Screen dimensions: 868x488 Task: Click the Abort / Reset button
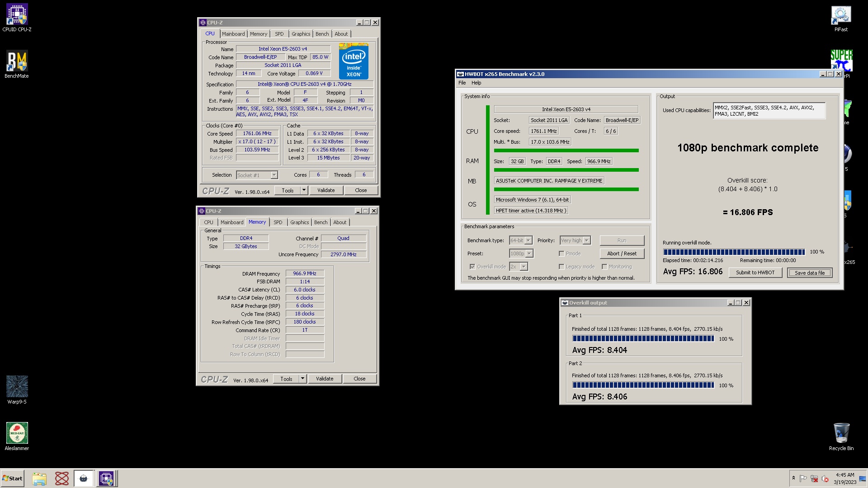pos(622,253)
